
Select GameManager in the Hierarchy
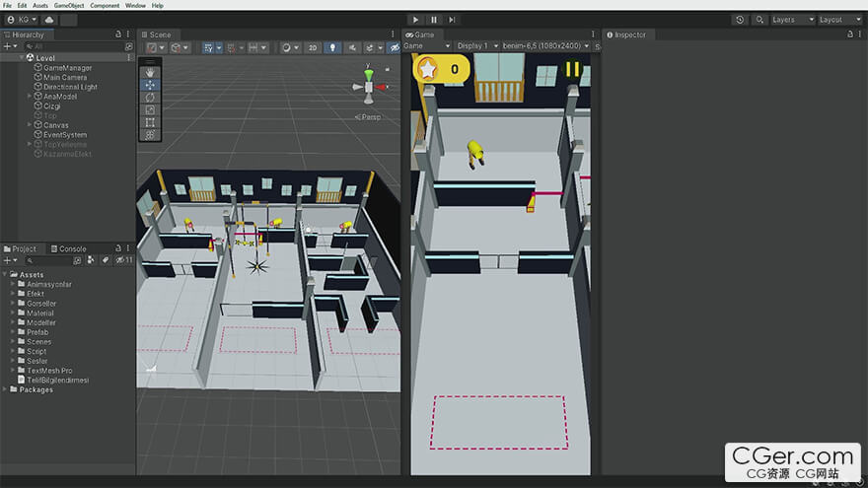(x=67, y=67)
